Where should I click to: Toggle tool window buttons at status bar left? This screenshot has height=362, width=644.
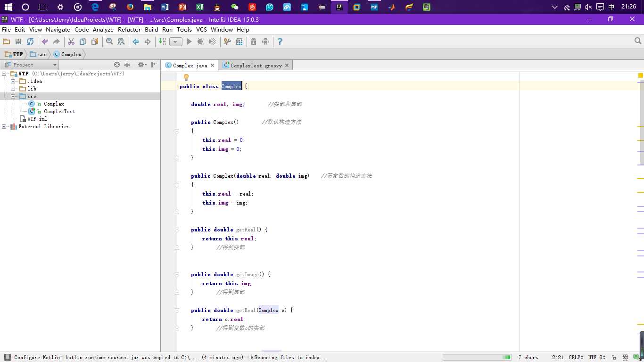coord(7,357)
